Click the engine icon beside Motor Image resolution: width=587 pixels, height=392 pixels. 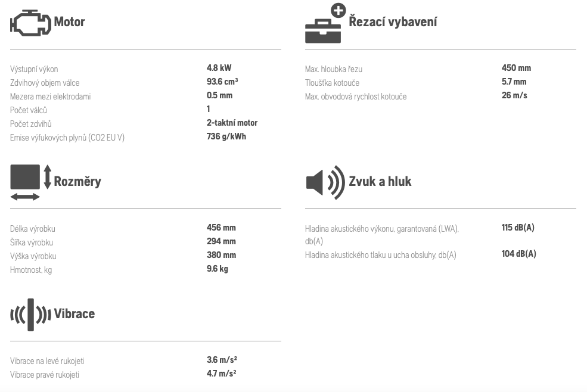tap(30, 23)
